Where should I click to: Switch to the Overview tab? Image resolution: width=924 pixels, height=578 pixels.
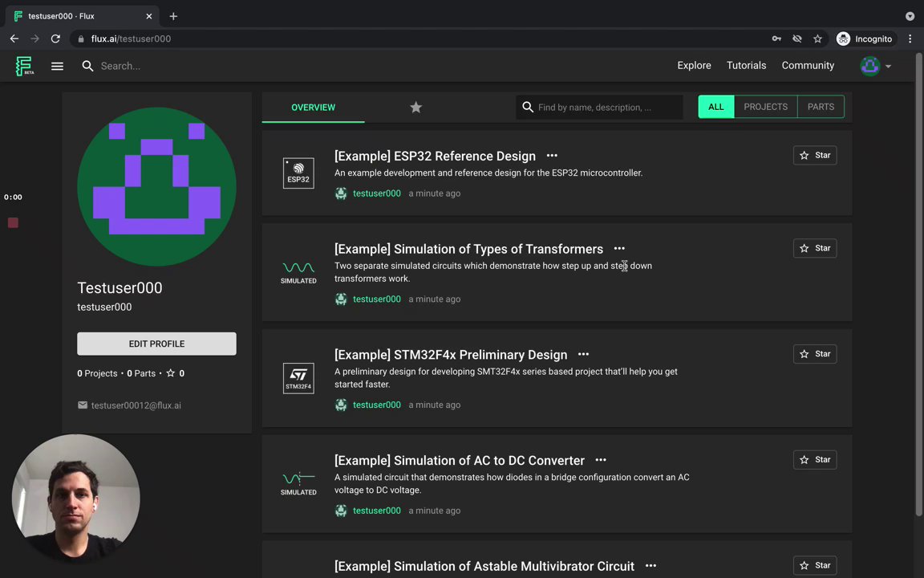point(313,108)
